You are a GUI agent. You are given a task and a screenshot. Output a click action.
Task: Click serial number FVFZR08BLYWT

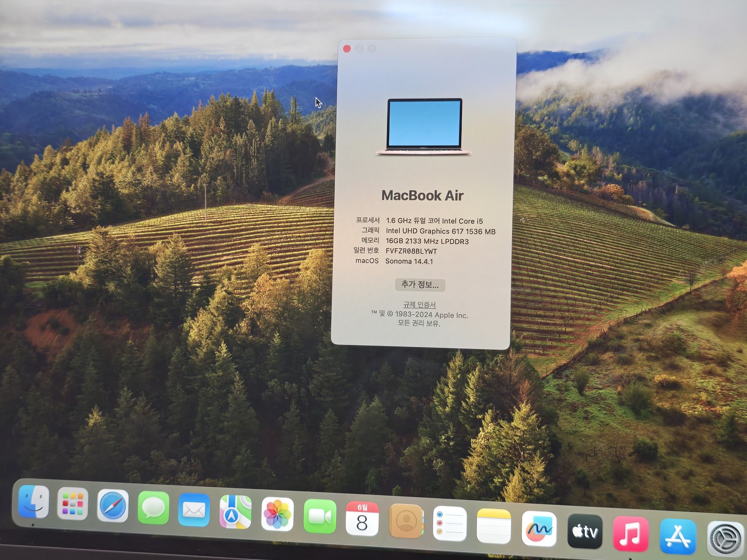point(411,251)
